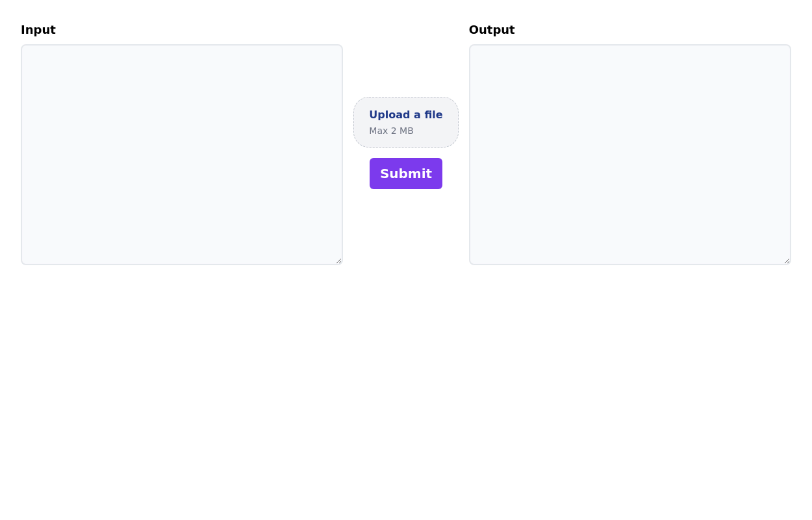Click the "Output" label text
This screenshot has height=520, width=812.
click(x=492, y=30)
